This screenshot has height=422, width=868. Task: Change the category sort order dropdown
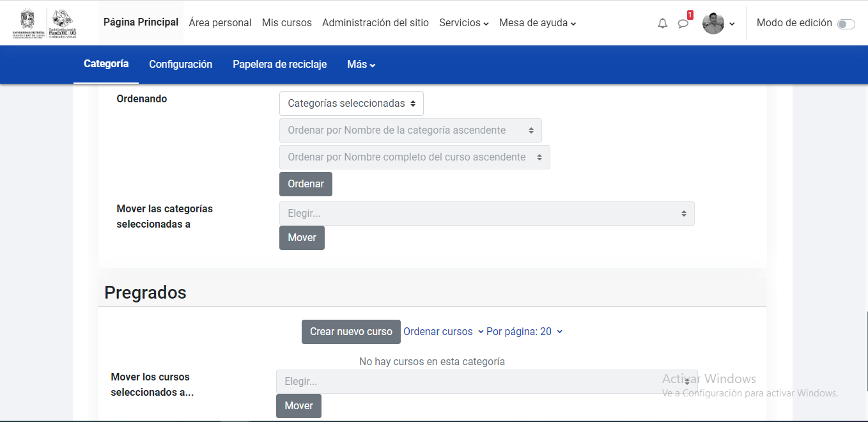[410, 130]
